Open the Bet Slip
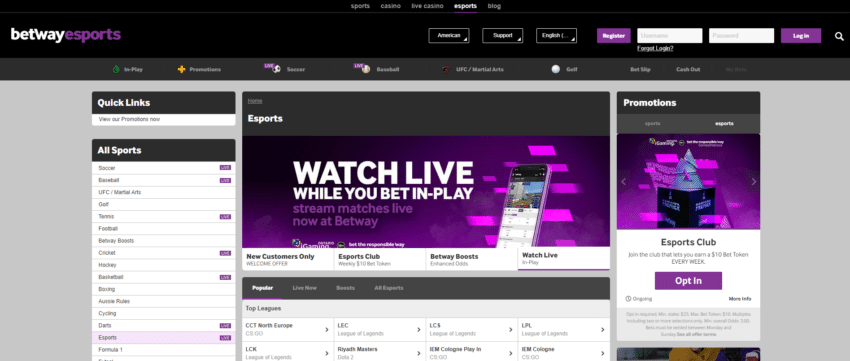 [640, 69]
